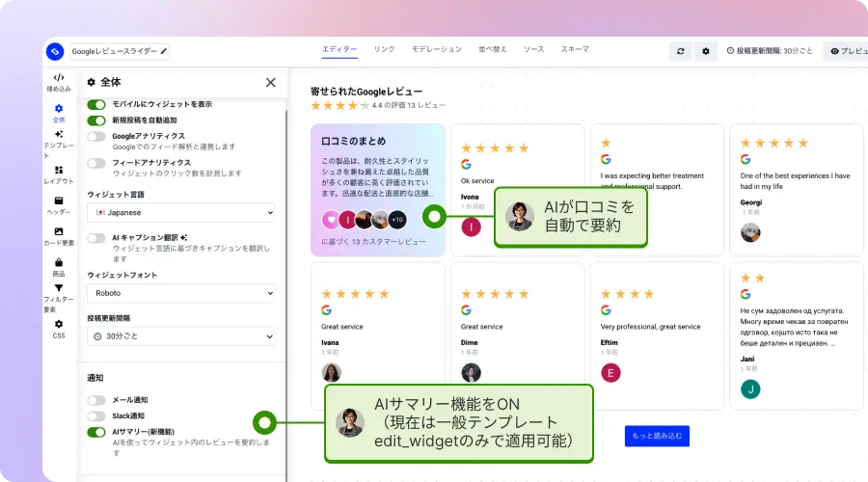The width and height of the screenshot is (868, 482).
Task: Enable Slack通知 switch
Action: pyautogui.click(x=96, y=416)
